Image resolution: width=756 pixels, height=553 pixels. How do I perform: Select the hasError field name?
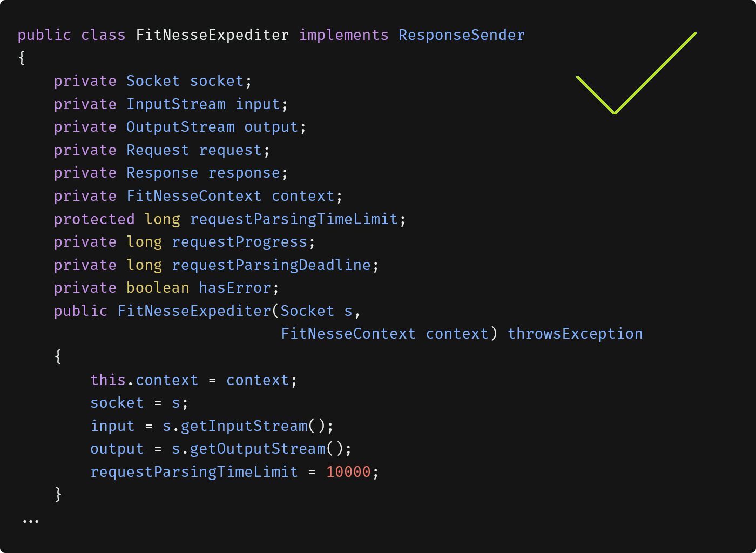click(x=234, y=288)
